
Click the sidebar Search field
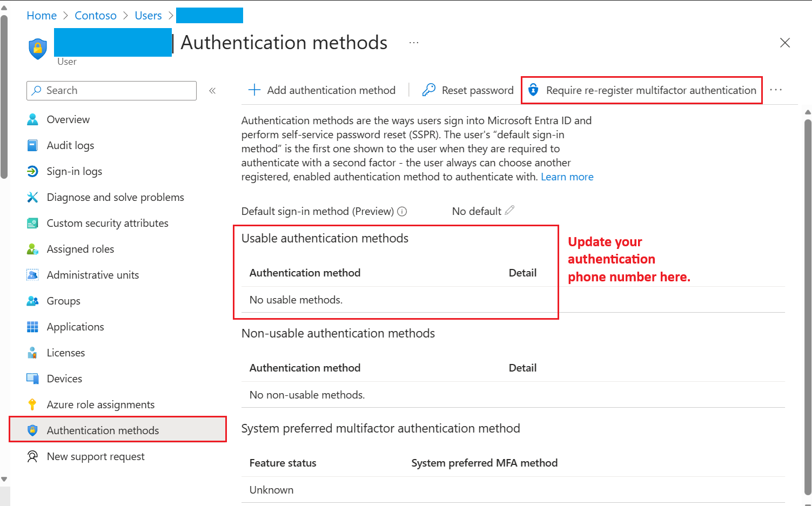pyautogui.click(x=111, y=91)
